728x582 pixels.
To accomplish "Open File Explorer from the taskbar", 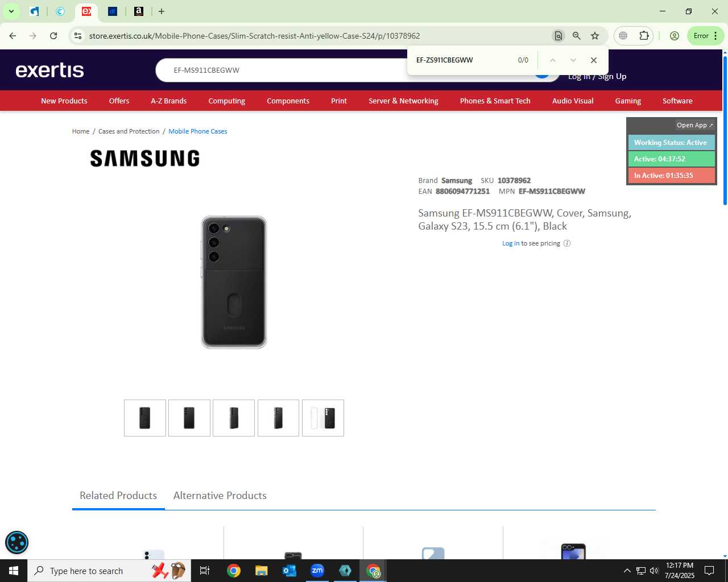I will 261,571.
